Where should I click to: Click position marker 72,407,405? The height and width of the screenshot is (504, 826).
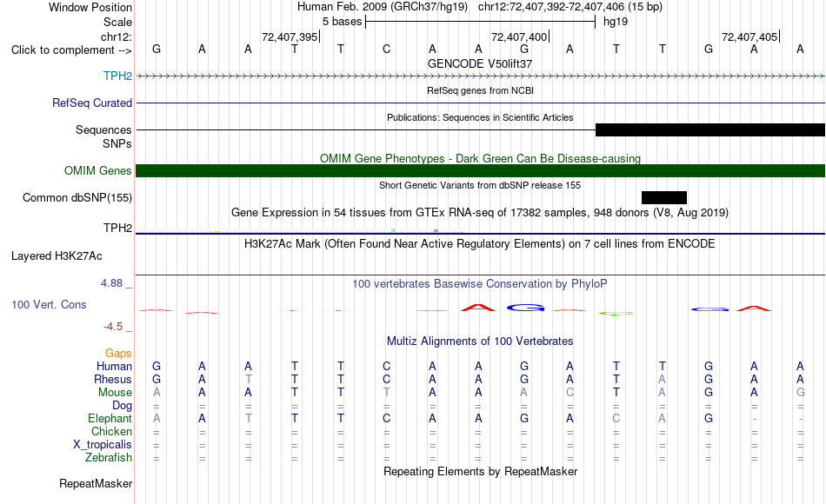tap(749, 36)
